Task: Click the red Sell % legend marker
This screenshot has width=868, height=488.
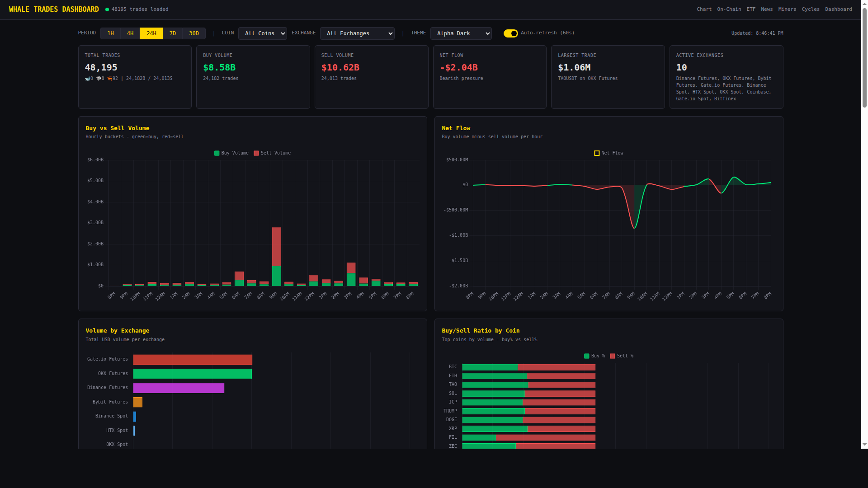Action: click(612, 356)
